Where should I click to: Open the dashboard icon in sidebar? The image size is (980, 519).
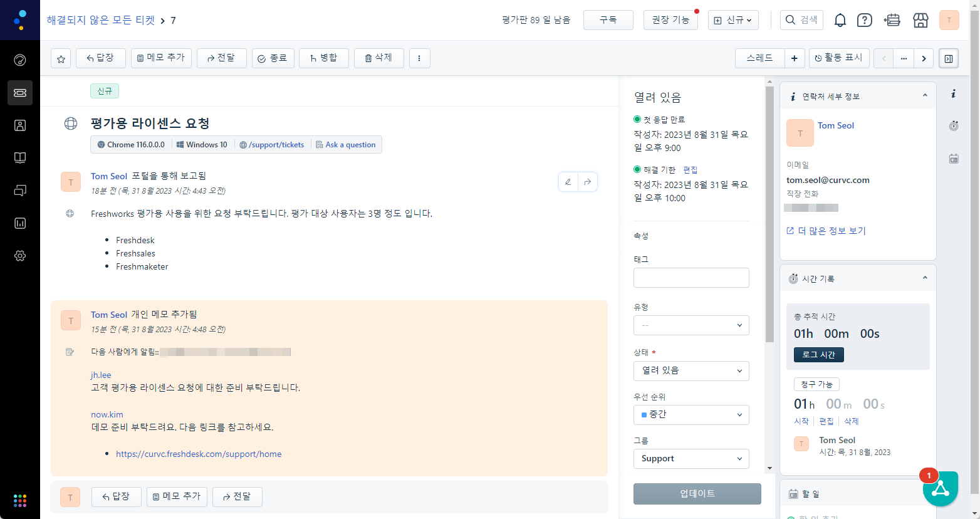tap(20, 60)
